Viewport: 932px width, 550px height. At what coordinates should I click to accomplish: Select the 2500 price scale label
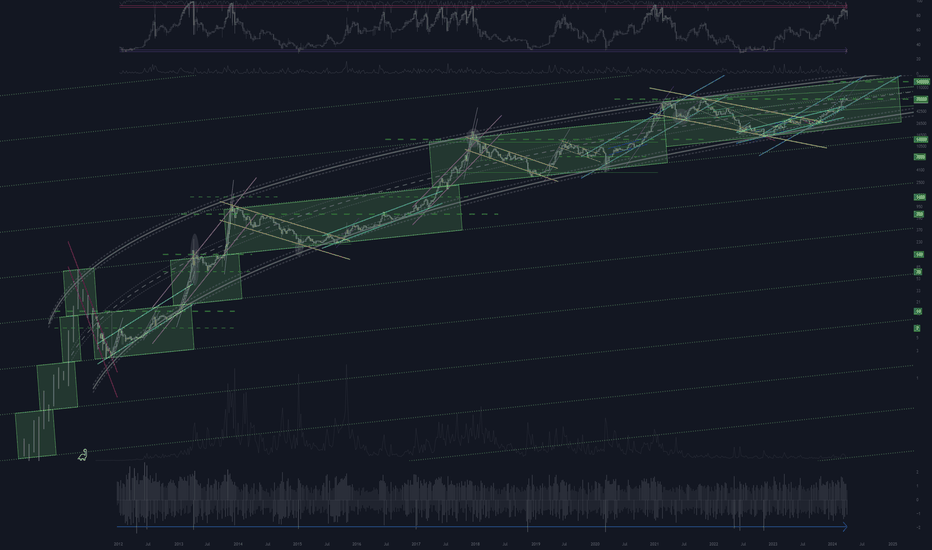(x=920, y=183)
